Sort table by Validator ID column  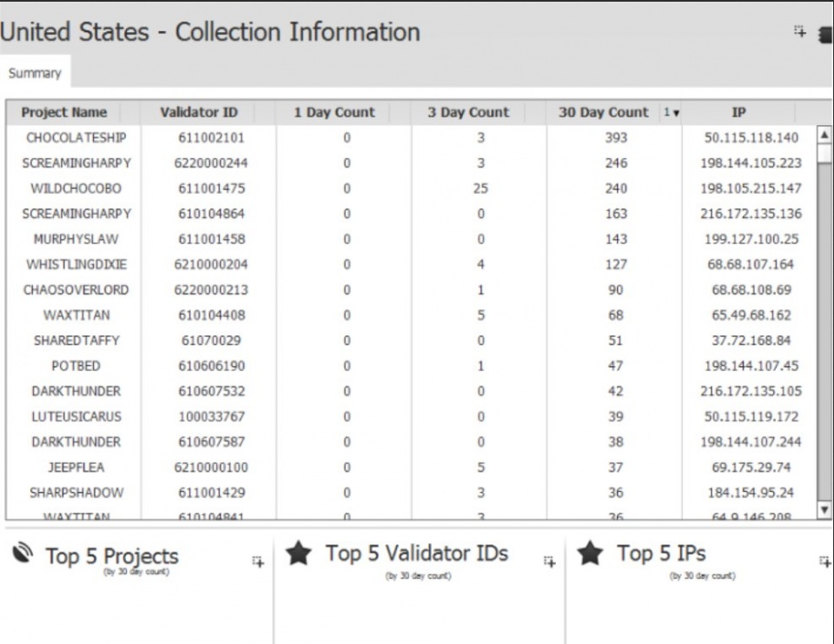coord(199,112)
